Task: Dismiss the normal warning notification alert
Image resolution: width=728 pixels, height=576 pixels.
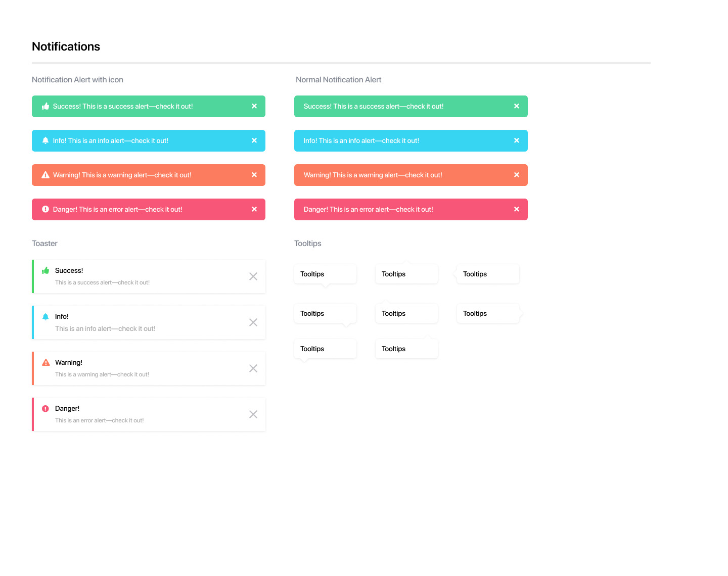Action: 517,175
